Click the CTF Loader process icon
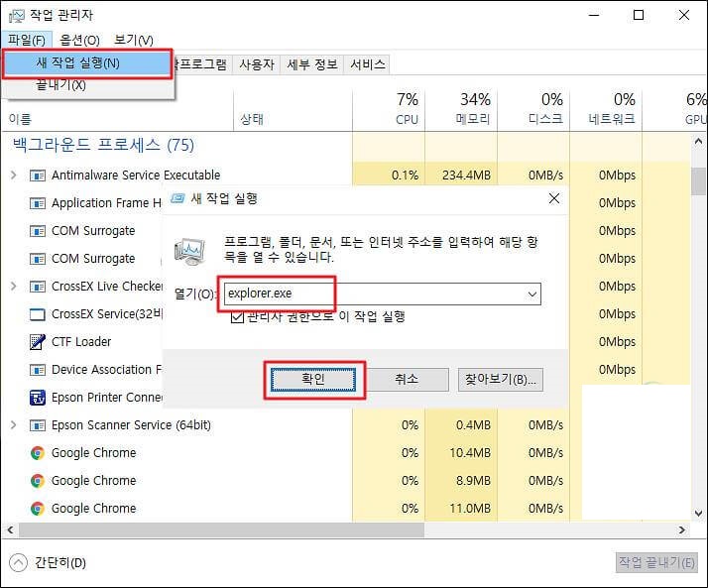Image resolution: width=708 pixels, height=588 pixels. pos(38,342)
